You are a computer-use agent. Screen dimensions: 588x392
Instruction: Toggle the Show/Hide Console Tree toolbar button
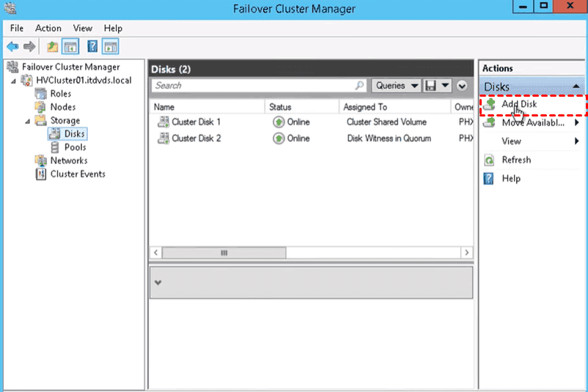pyautogui.click(x=70, y=47)
